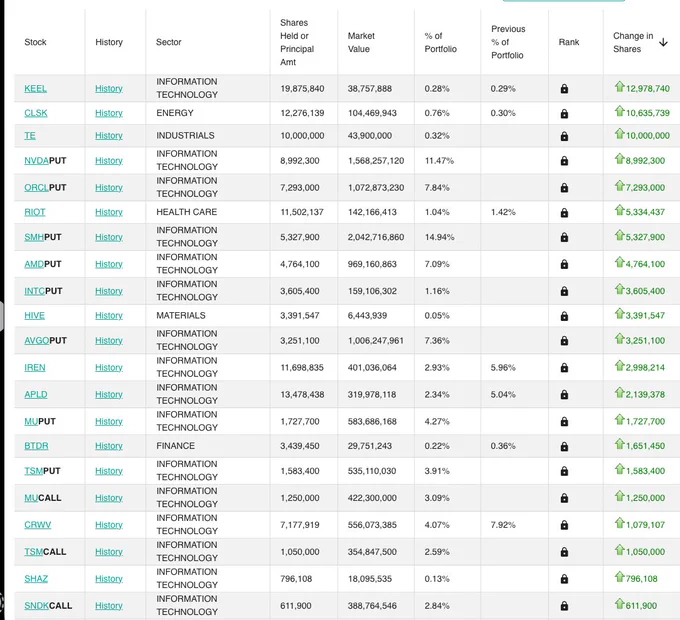The height and width of the screenshot is (620, 680).
Task: Open the IREN stock link
Action: [35, 367]
